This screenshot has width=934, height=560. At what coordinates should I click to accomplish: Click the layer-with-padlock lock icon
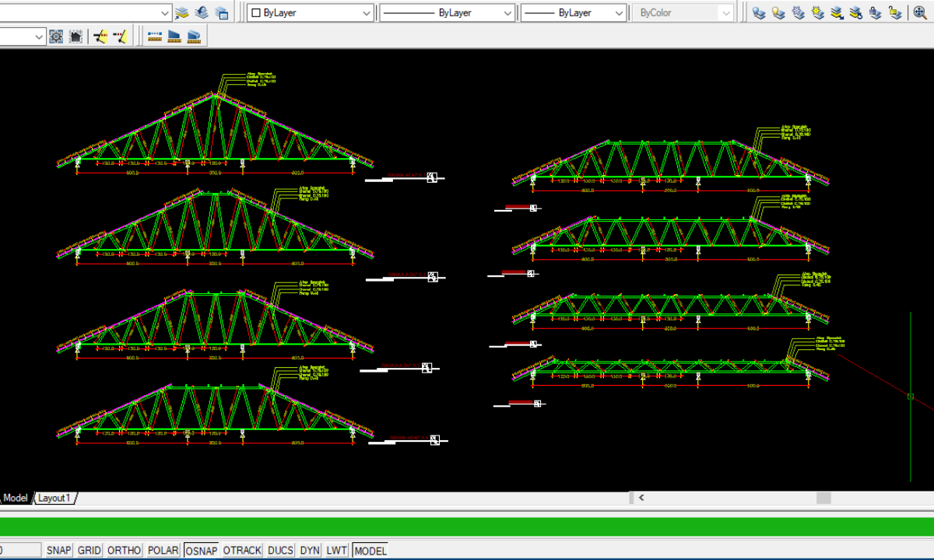pyautogui.click(x=875, y=12)
